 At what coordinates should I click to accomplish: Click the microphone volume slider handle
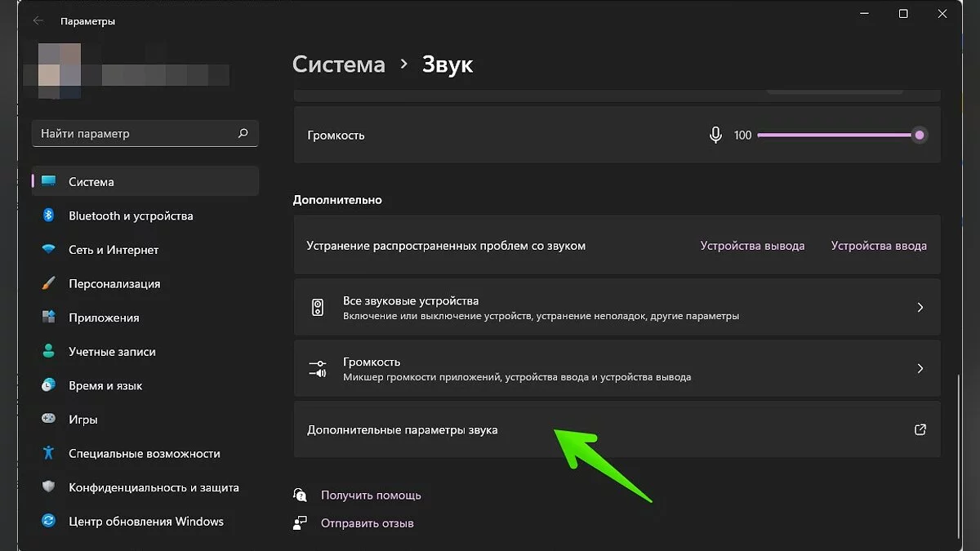(920, 136)
